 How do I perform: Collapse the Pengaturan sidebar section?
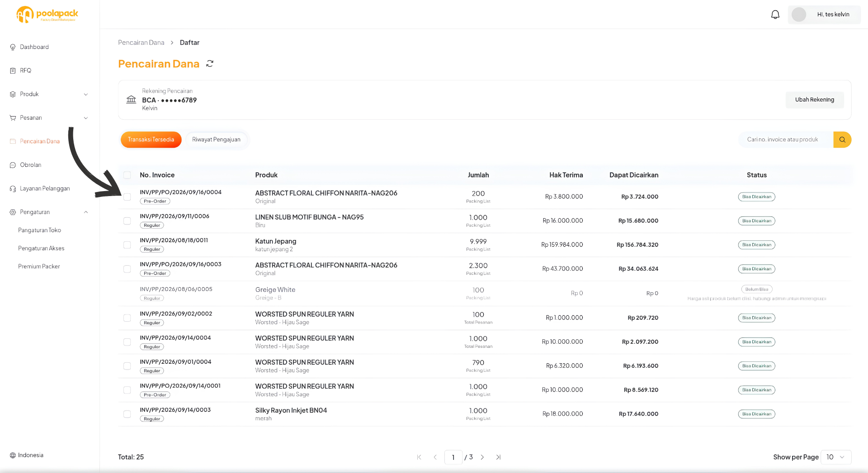tap(49, 212)
